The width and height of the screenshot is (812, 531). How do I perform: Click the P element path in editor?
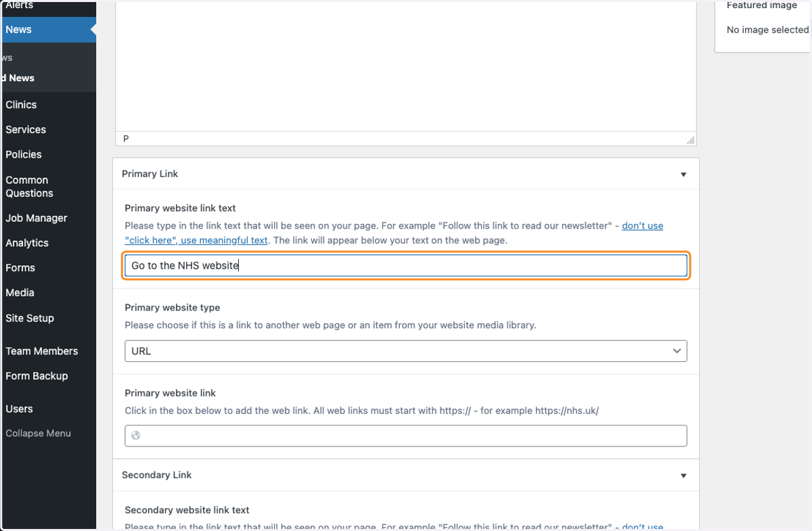126,139
